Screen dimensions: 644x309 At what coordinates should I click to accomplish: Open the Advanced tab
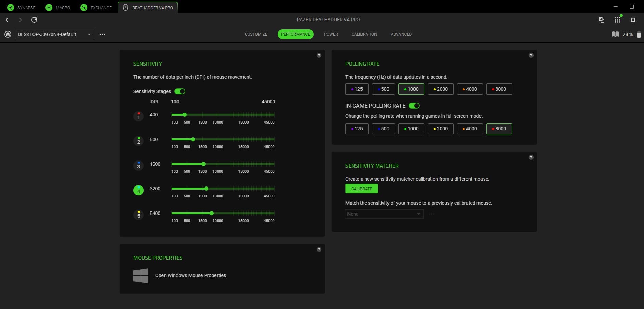click(401, 34)
